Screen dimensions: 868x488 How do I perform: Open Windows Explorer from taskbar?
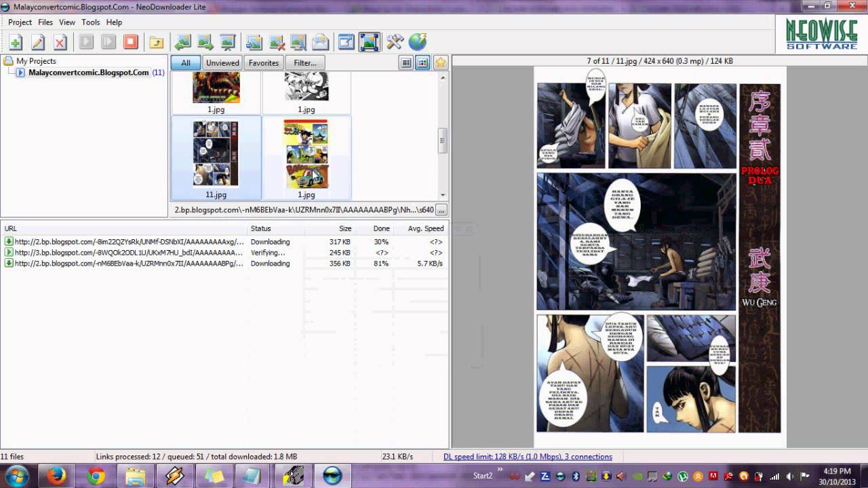point(135,476)
